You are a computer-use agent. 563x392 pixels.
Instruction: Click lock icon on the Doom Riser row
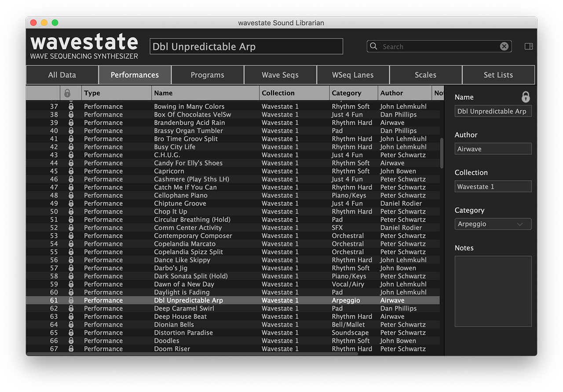click(x=71, y=348)
